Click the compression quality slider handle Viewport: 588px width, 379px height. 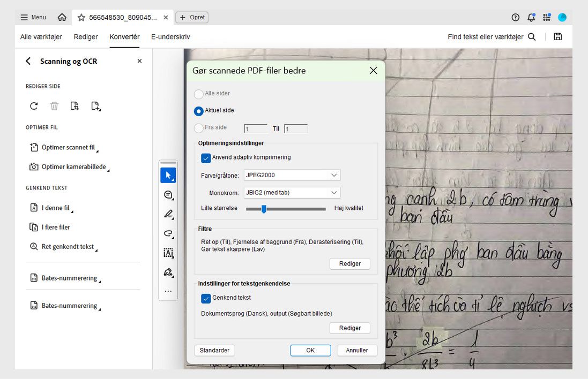coord(263,209)
